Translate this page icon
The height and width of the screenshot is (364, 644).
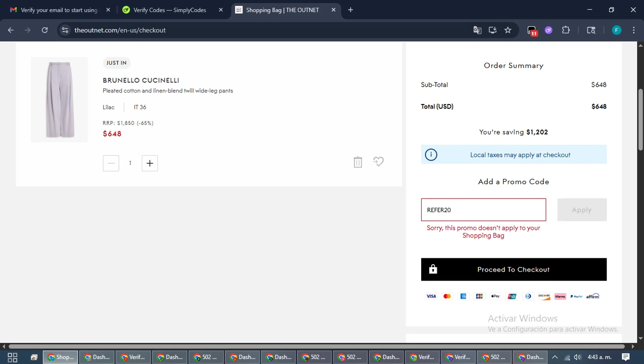click(x=477, y=30)
